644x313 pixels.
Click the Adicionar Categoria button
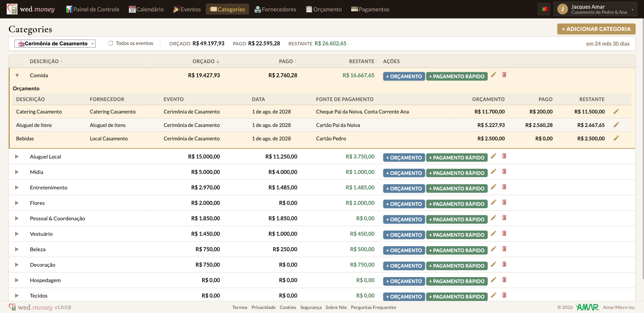coord(596,29)
